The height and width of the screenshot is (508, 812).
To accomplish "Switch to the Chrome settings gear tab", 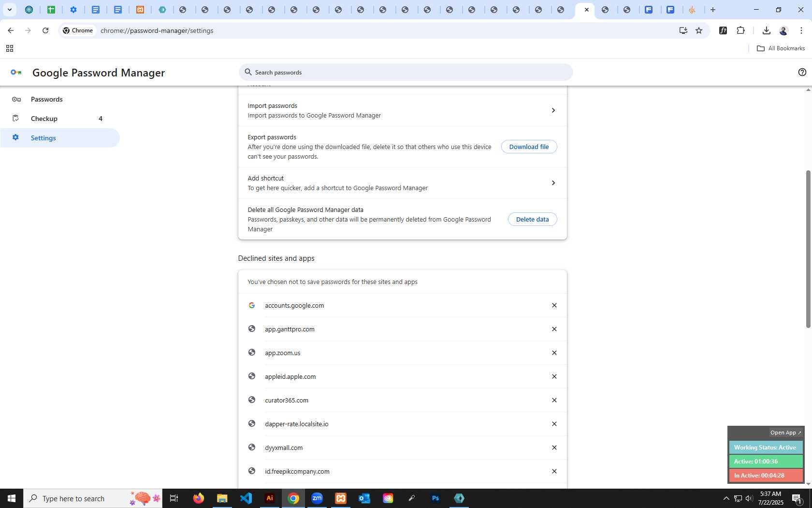I will click(x=73, y=10).
